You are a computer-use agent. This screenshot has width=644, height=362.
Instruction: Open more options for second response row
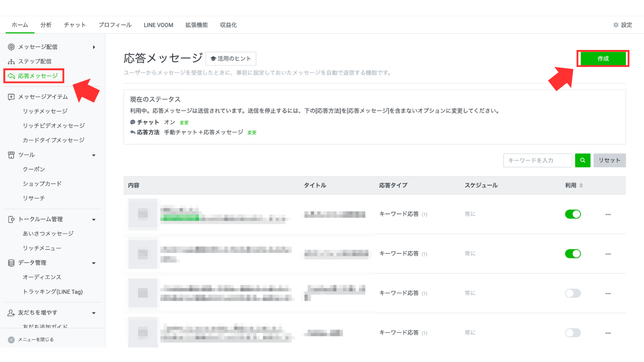pos(608,254)
